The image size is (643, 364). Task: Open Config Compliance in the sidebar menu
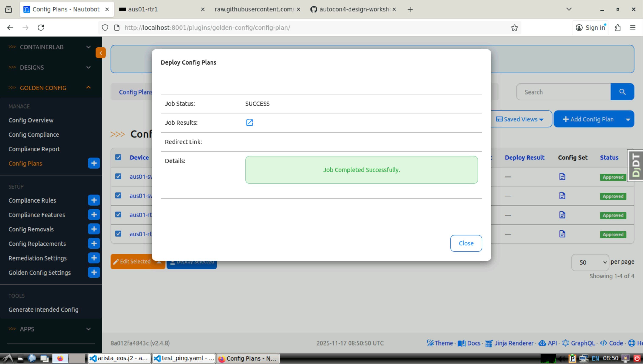34,134
